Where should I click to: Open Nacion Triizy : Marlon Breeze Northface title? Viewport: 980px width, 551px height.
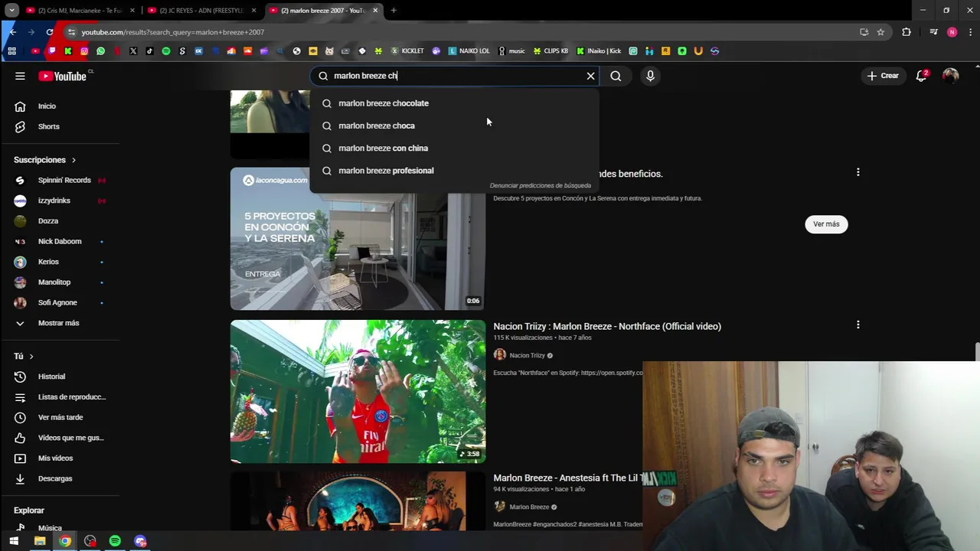point(607,326)
